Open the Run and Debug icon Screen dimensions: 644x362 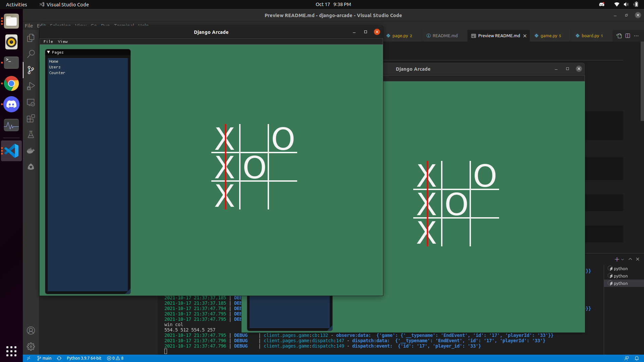coord(31,86)
